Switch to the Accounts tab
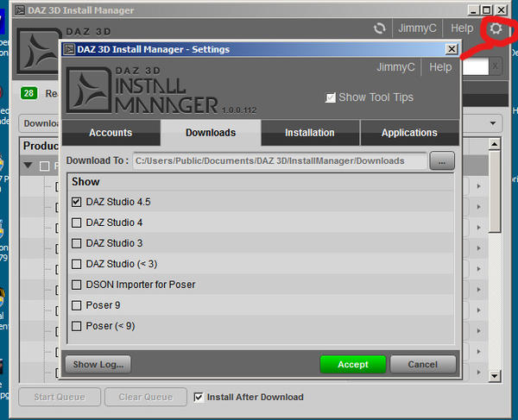The width and height of the screenshot is (518, 420). click(x=111, y=133)
